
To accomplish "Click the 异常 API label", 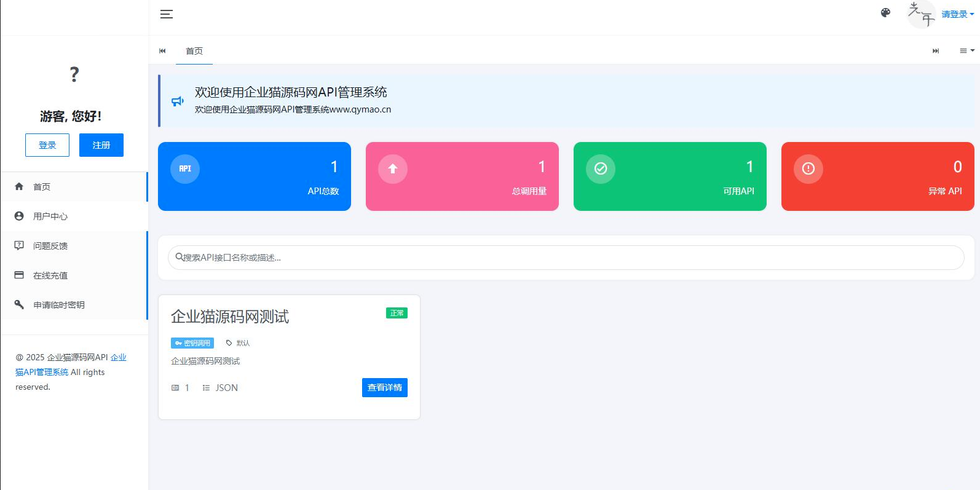I will 945,191.
